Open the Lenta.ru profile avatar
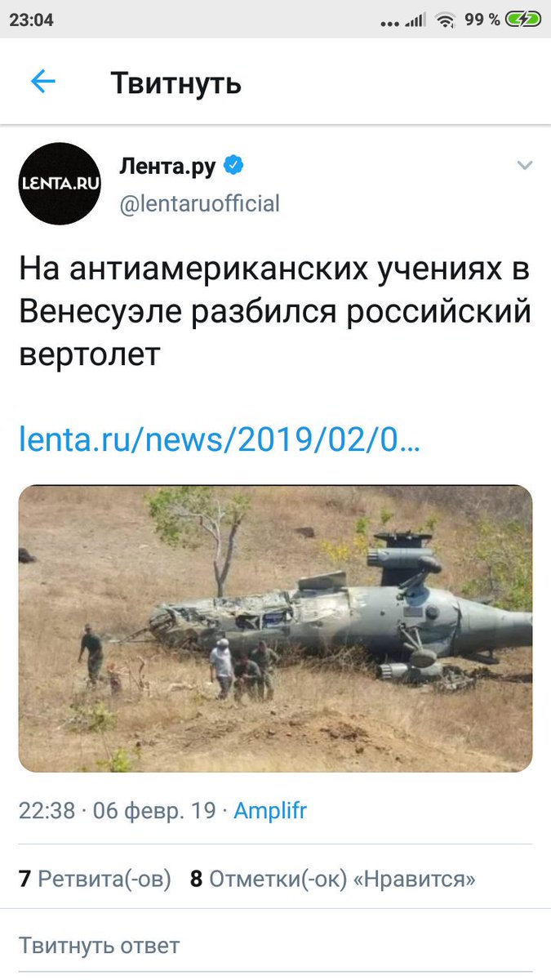 (60, 184)
